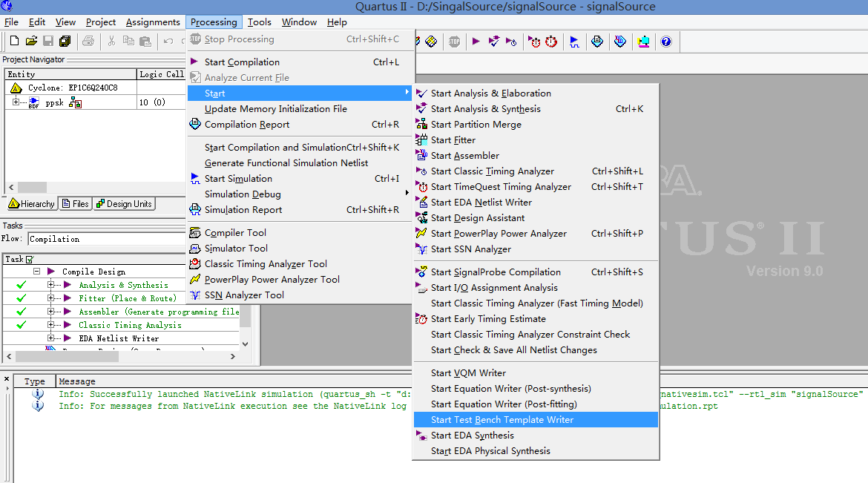Click the Start TimeQuest Timing Analyzer toolbar icon

point(534,42)
